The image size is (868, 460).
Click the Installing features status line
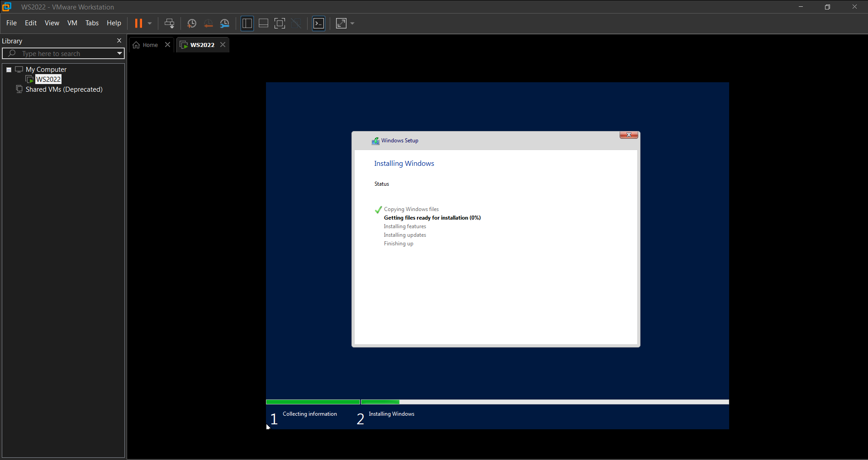coord(405,226)
